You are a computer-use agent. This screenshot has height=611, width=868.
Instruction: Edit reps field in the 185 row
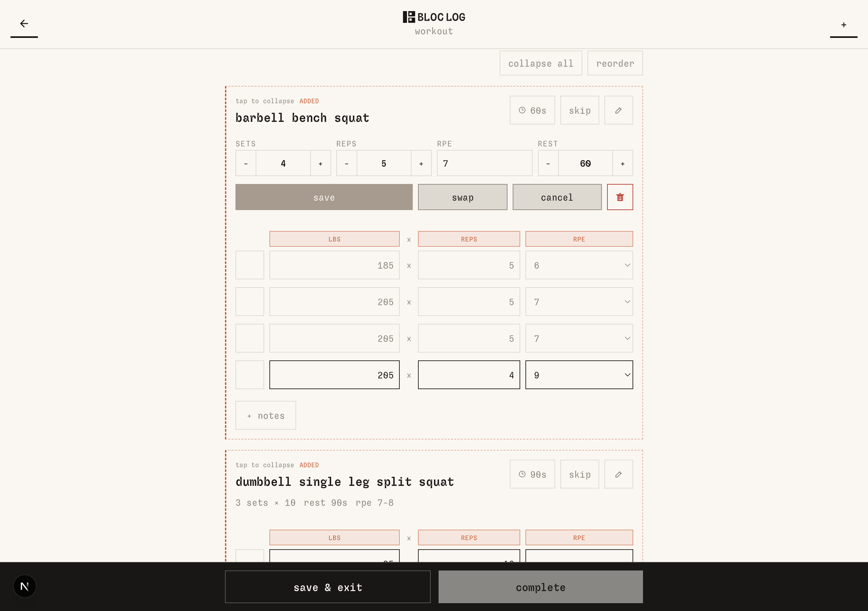pyautogui.click(x=469, y=265)
